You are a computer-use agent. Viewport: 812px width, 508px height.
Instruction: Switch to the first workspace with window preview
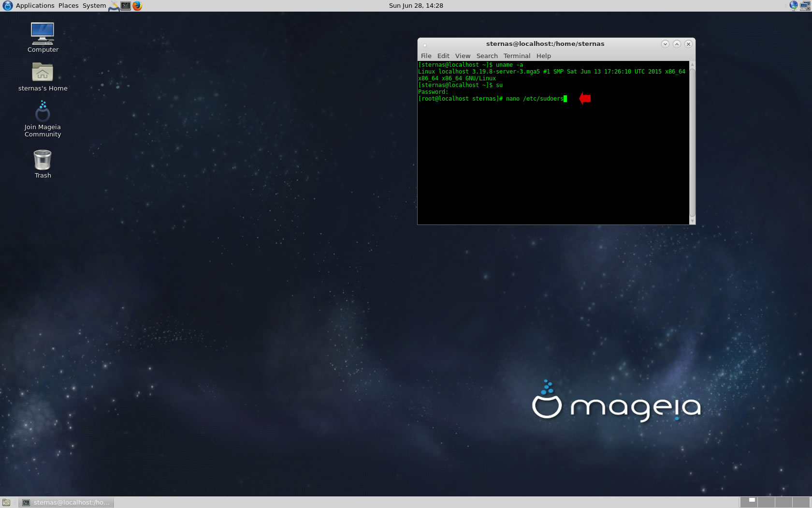[748, 502]
